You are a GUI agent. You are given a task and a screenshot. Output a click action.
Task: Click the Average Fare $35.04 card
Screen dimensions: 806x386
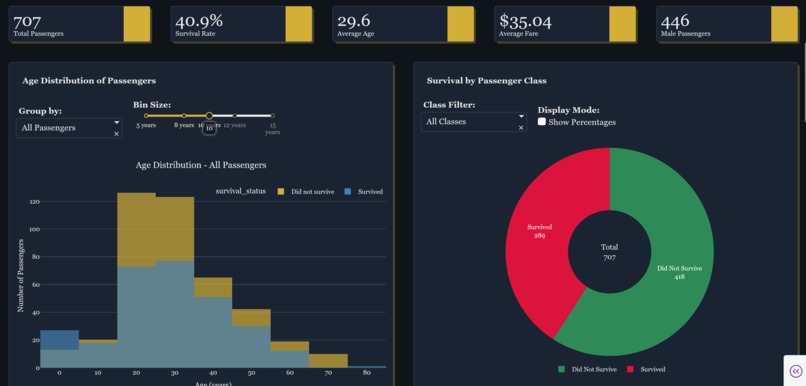(x=565, y=24)
